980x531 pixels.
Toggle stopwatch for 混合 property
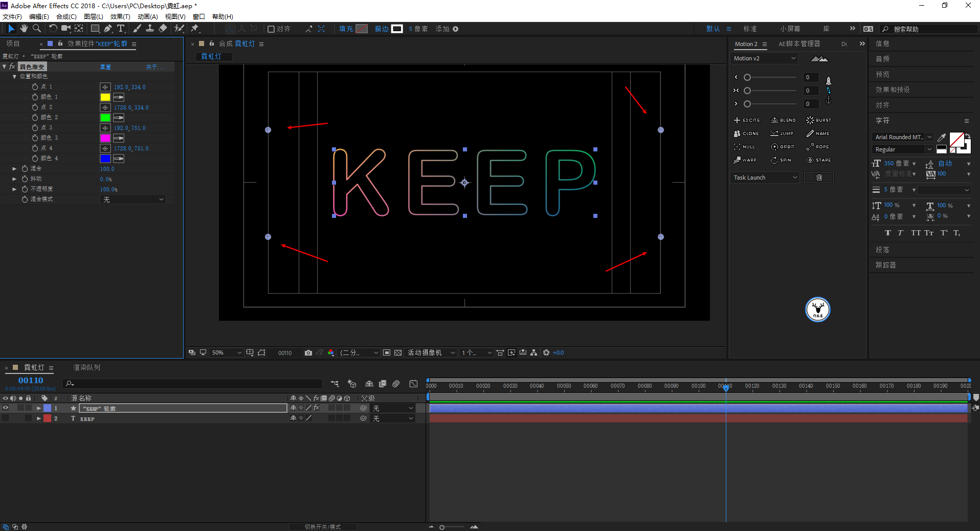[x=25, y=169]
